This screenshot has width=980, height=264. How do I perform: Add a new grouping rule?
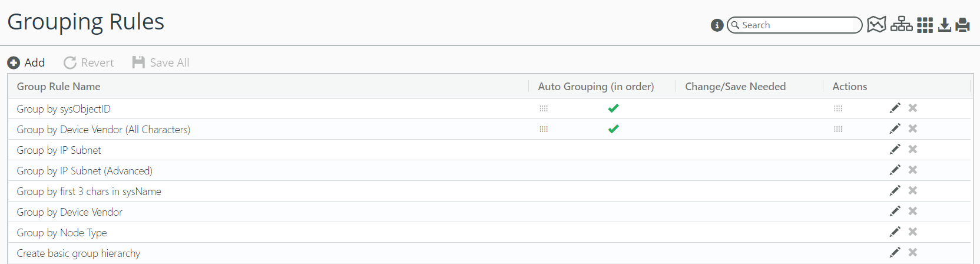click(26, 62)
